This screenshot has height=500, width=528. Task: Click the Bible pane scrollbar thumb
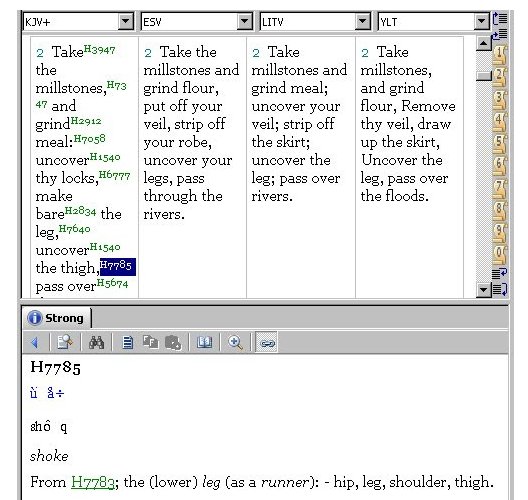coord(484,76)
